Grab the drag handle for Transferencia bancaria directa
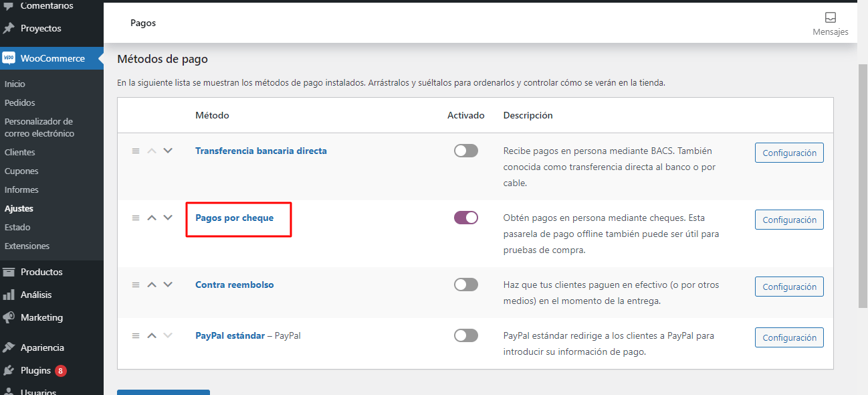The width and height of the screenshot is (868, 395). coord(136,151)
